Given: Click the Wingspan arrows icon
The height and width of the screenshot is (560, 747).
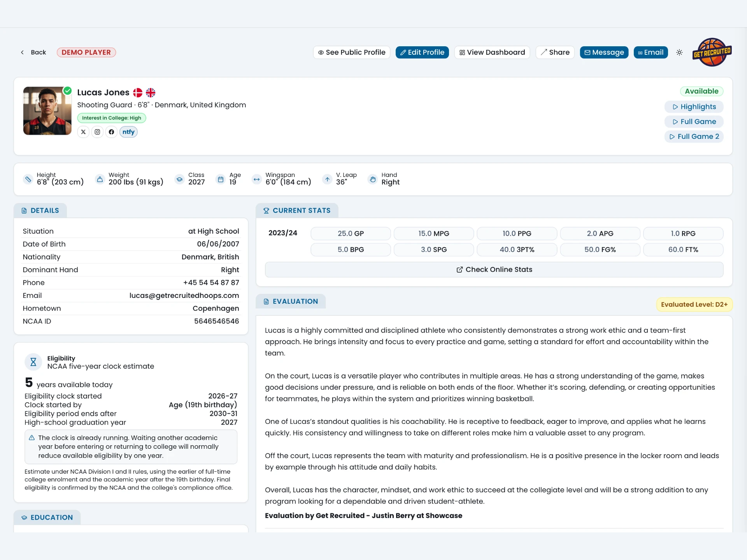Looking at the screenshot, I should [256, 179].
